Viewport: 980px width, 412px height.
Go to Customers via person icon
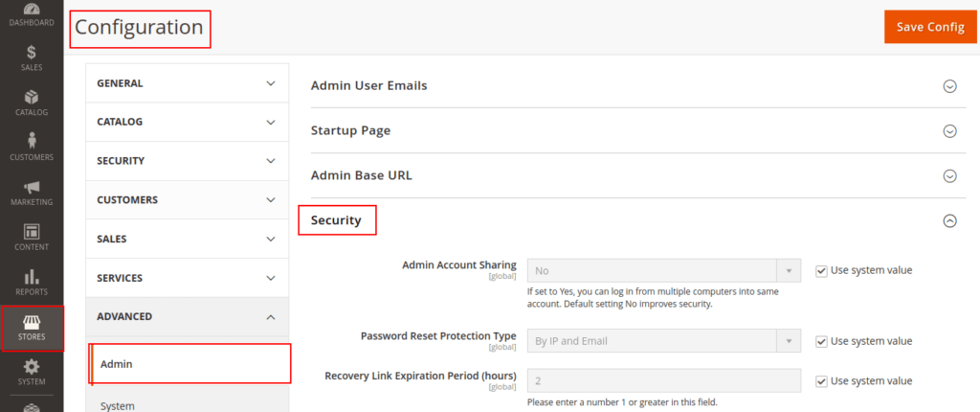tap(32, 143)
